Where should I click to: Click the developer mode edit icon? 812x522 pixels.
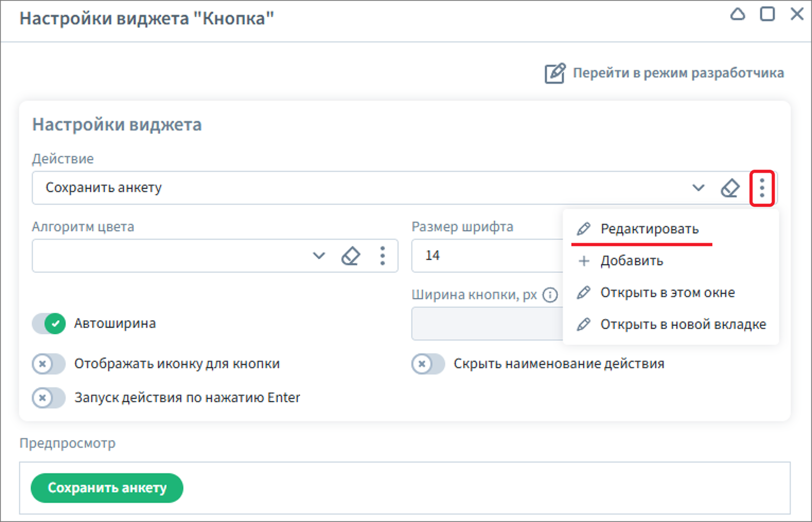pyautogui.click(x=554, y=73)
